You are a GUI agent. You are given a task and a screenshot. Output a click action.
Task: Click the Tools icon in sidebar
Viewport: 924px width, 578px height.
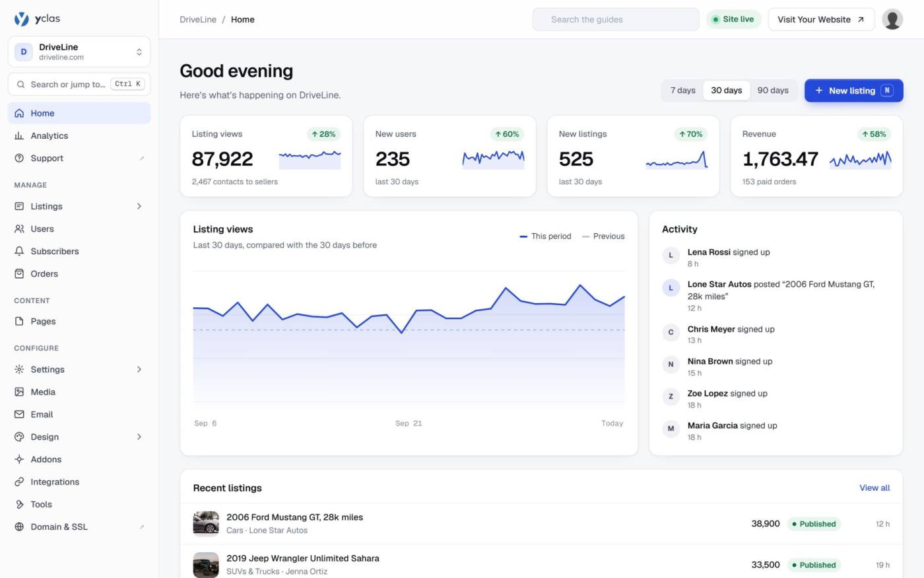point(19,504)
